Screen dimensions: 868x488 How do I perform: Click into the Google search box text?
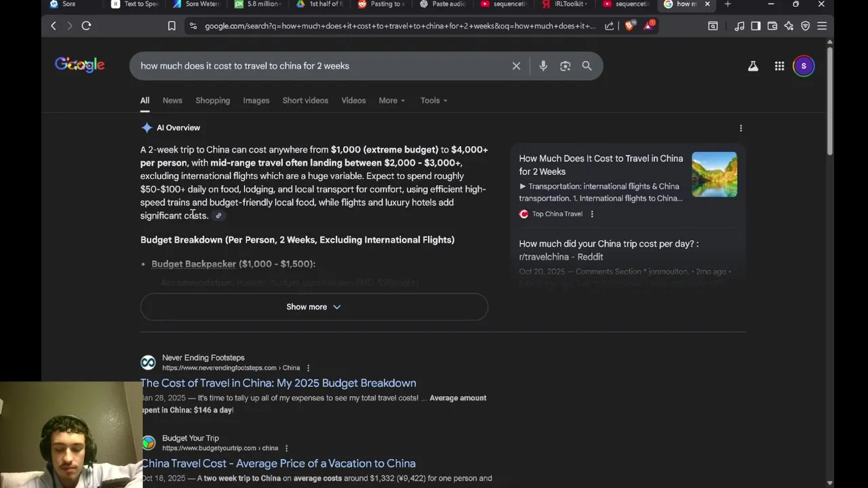tap(245, 66)
